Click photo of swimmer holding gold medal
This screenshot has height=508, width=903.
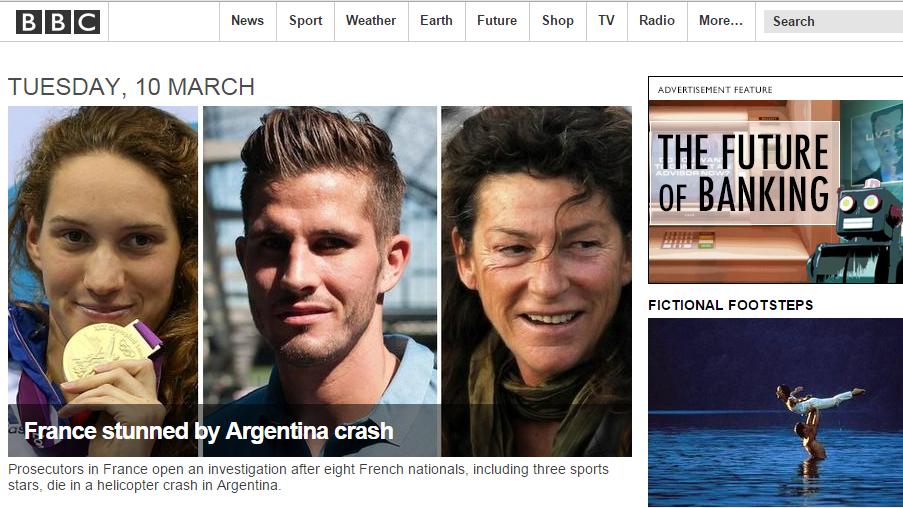coord(103,281)
